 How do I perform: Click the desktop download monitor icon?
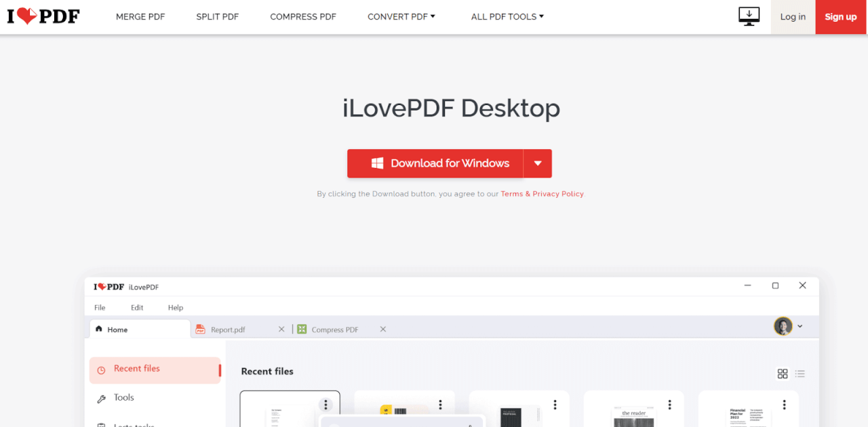[749, 15]
